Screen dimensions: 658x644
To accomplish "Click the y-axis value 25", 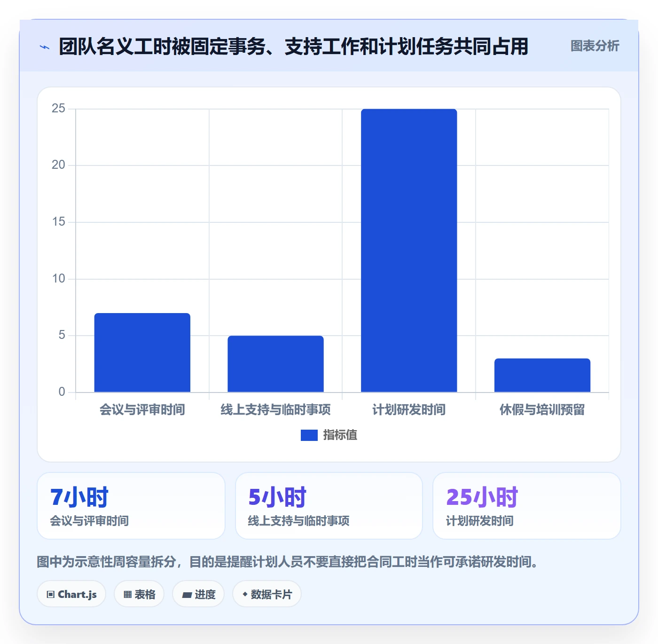I will (58, 109).
